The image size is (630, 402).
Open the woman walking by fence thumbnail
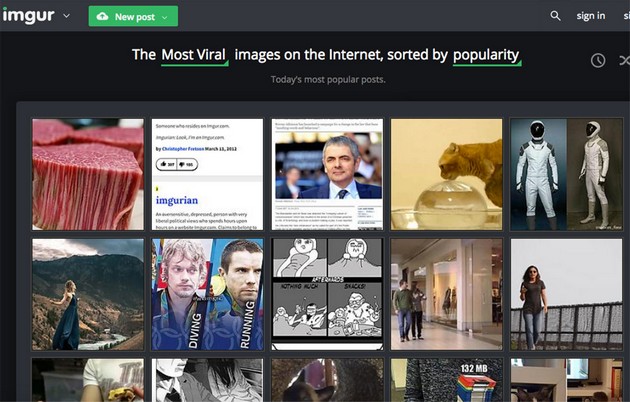pos(567,294)
